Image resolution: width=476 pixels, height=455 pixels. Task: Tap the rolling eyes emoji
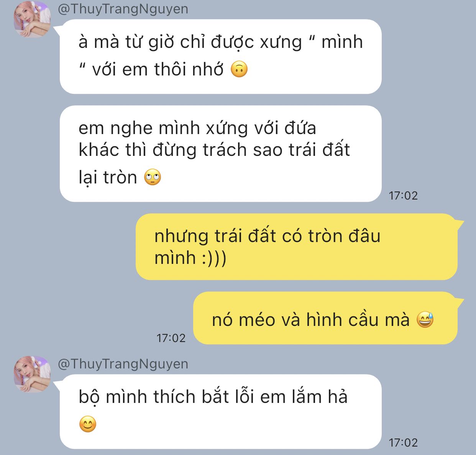click(x=153, y=177)
